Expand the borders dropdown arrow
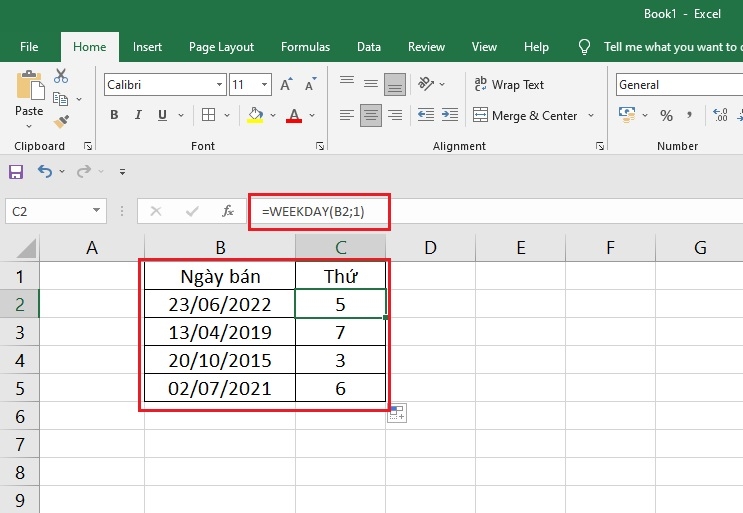Image resolution: width=743 pixels, height=513 pixels. pyautogui.click(x=227, y=115)
